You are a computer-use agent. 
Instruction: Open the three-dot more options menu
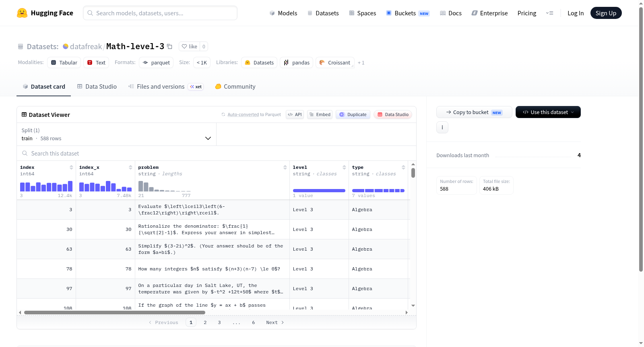tap(442, 127)
